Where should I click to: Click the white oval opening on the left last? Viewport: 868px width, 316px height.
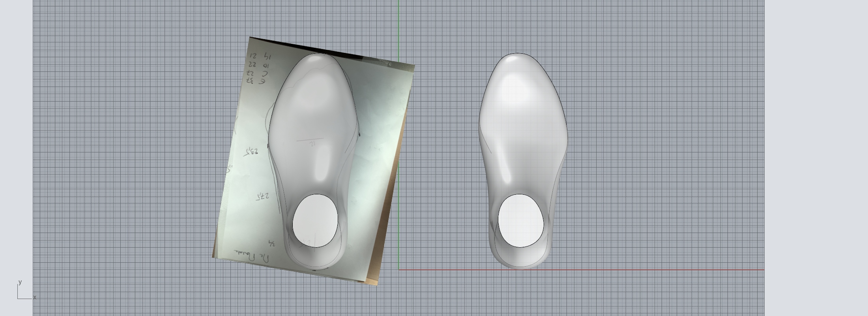pyautogui.click(x=315, y=221)
